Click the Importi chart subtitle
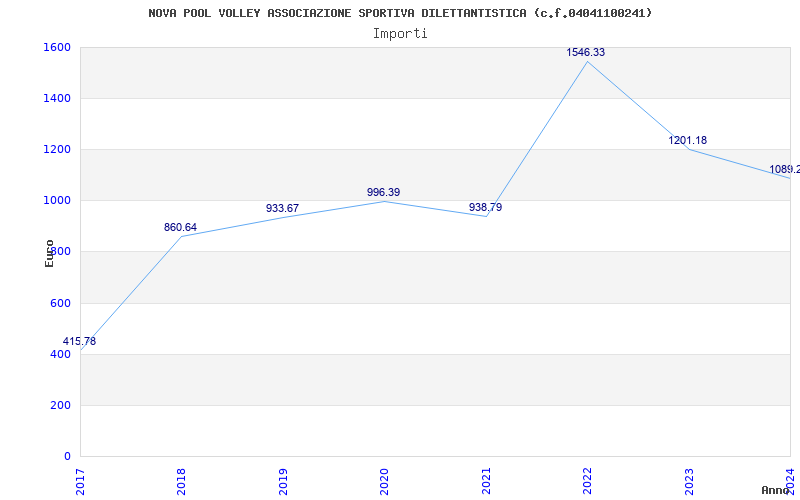This screenshot has width=800, height=500. [400, 34]
